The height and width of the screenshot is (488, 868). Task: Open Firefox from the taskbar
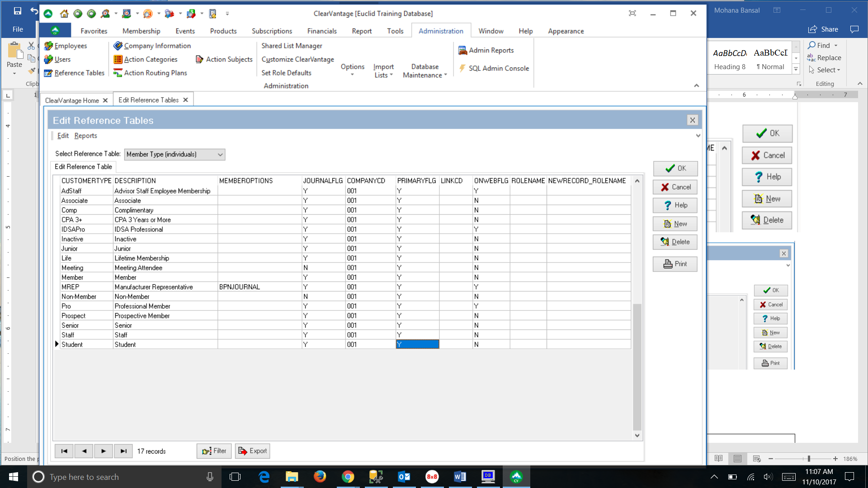pyautogui.click(x=320, y=477)
